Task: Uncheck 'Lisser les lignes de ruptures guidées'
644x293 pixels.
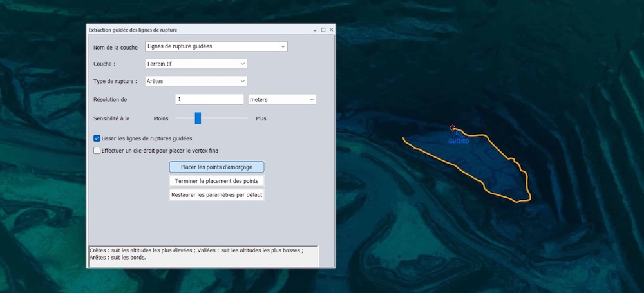Action: 97,138
